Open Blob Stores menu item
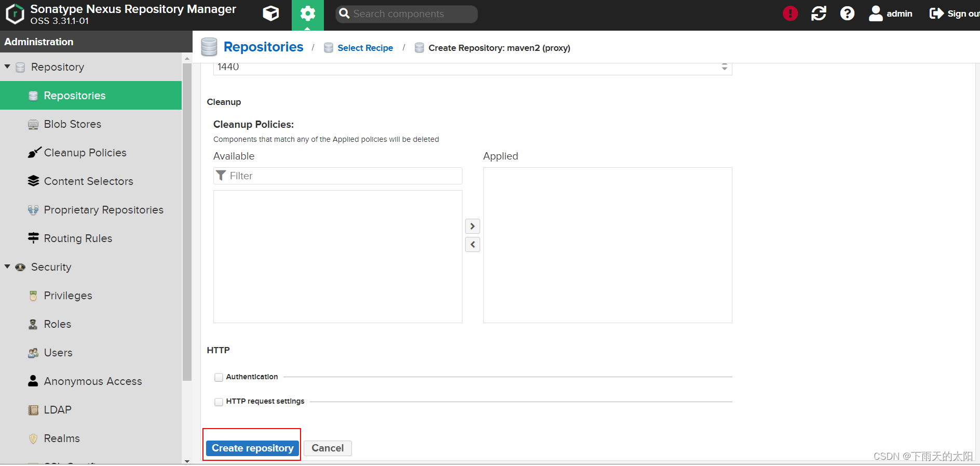The image size is (980, 466). [x=91, y=124]
